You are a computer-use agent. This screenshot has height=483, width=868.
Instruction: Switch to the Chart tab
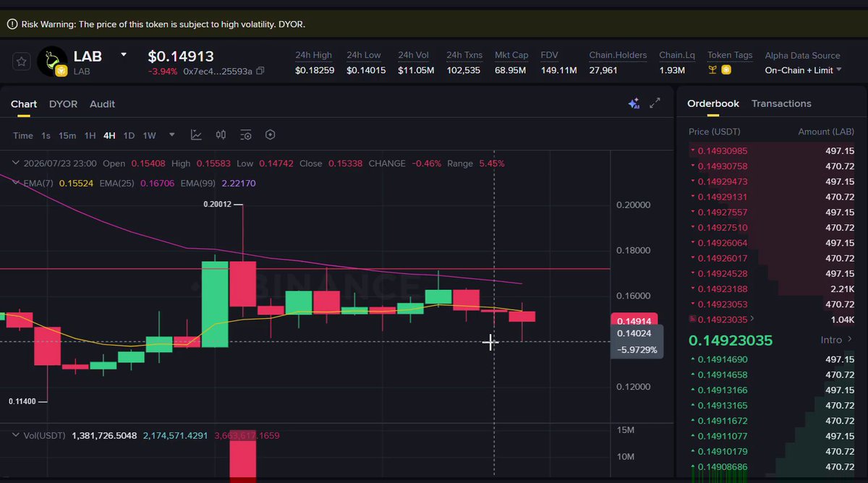[24, 104]
